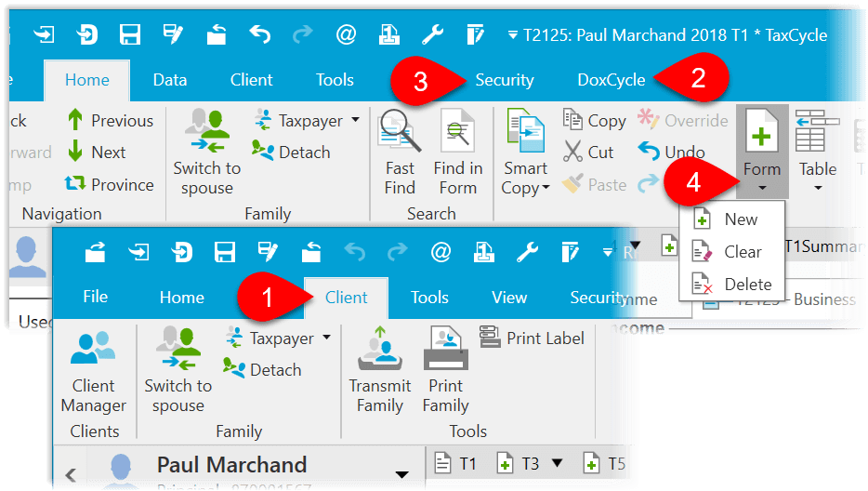
Task: Click wrench options icon in front window toolbar
Action: click(x=528, y=252)
